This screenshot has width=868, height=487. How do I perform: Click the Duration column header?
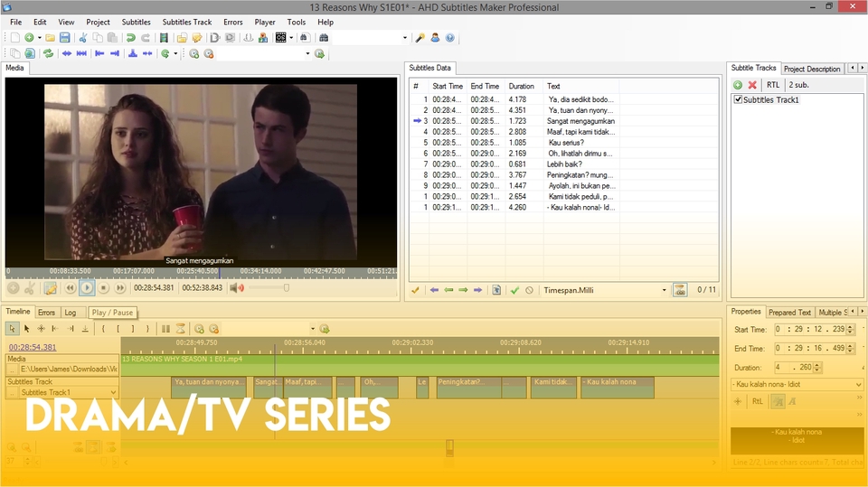pos(522,87)
